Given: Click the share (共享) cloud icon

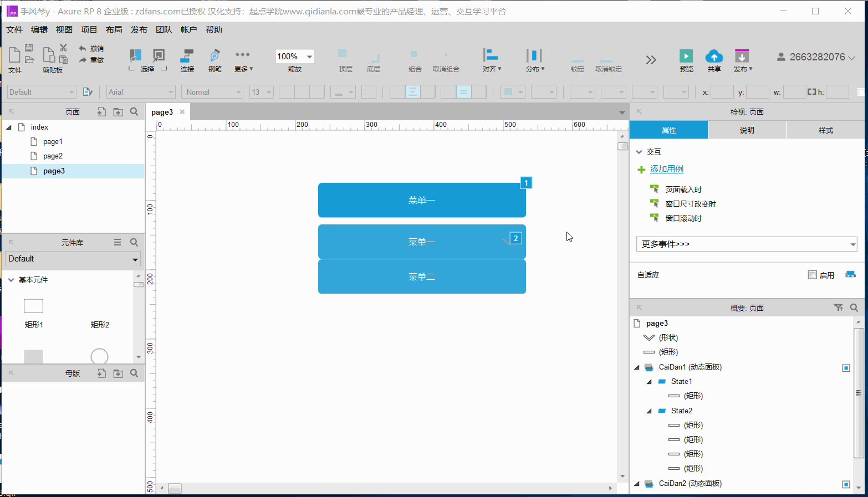Looking at the screenshot, I should 714,56.
